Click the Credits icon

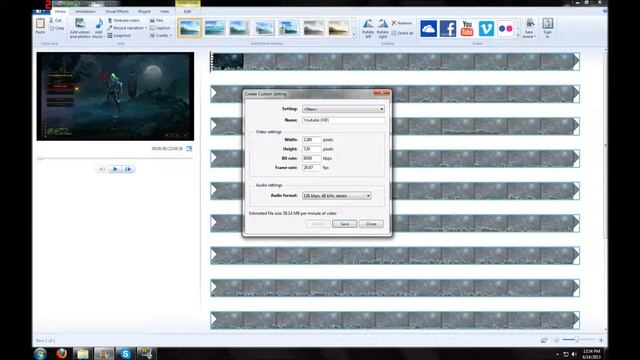tap(152, 36)
